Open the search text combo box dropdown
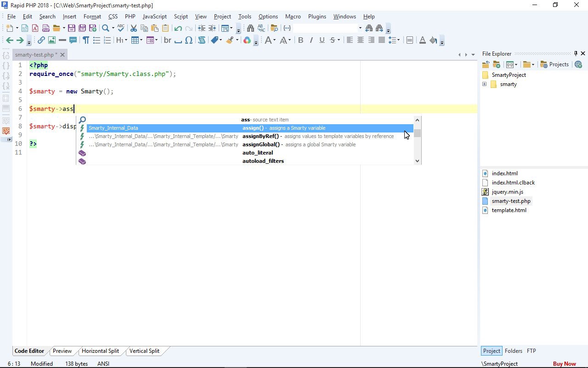 coord(360,29)
